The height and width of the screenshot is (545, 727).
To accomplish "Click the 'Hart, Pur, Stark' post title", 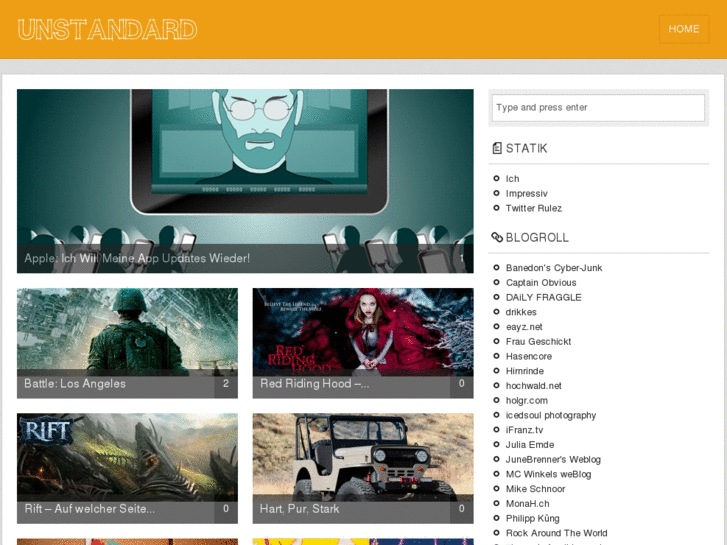I will coord(300,509).
